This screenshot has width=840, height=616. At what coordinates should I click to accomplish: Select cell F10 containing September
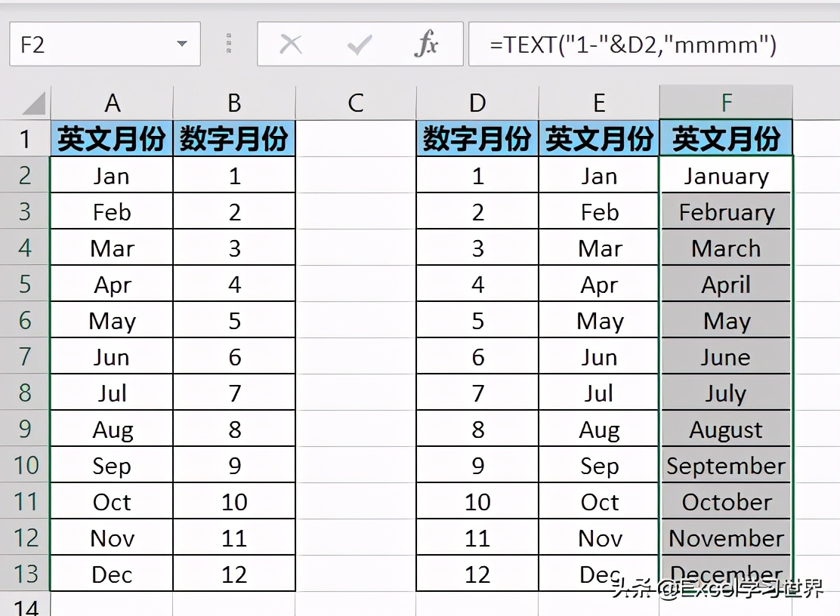pyautogui.click(x=727, y=464)
